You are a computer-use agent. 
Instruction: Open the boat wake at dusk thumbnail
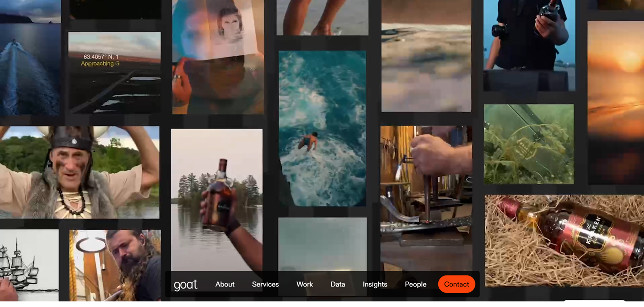30,57
